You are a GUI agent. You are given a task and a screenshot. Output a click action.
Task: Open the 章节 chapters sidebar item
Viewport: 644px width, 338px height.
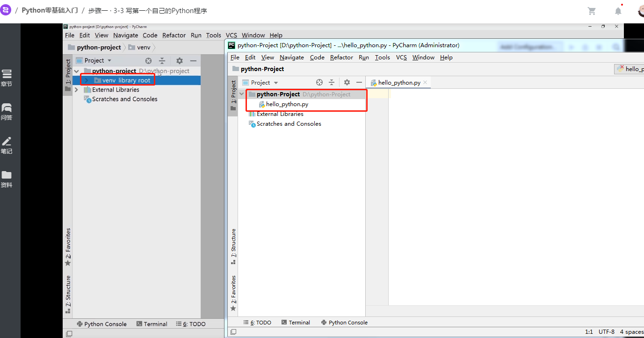[7, 78]
